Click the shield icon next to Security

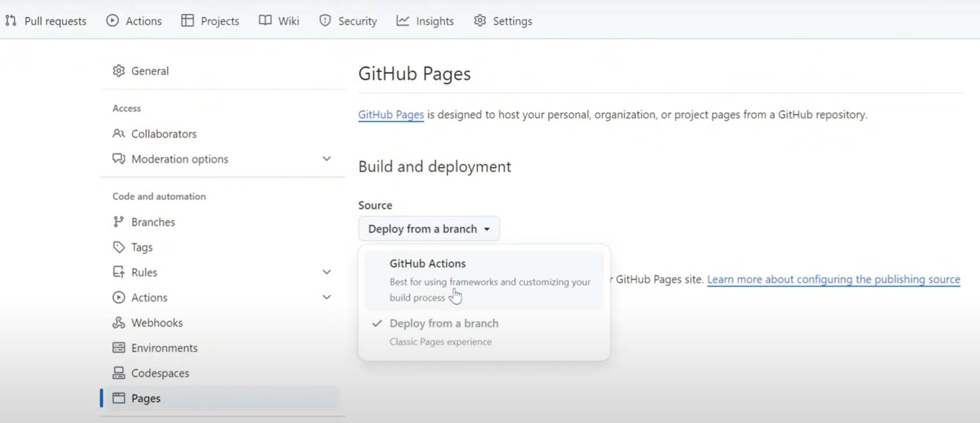pyautogui.click(x=325, y=20)
